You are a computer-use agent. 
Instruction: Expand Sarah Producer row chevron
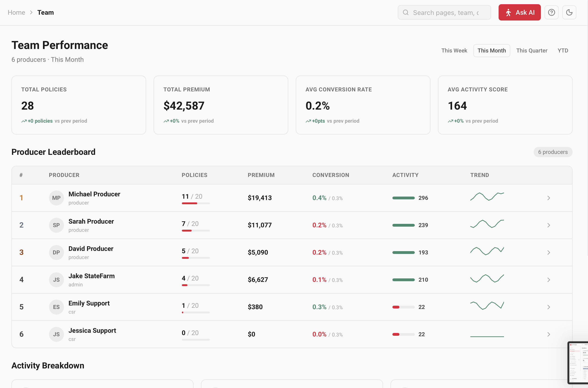[x=549, y=225]
